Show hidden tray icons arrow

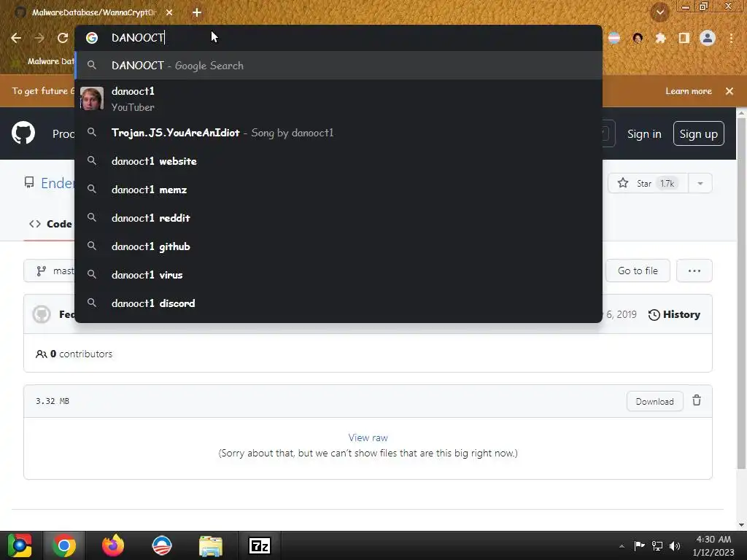pos(622,546)
